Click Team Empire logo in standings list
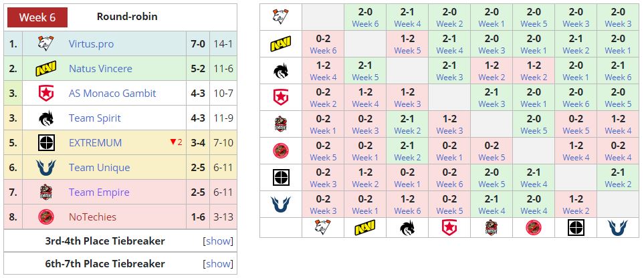 [x=46, y=192]
